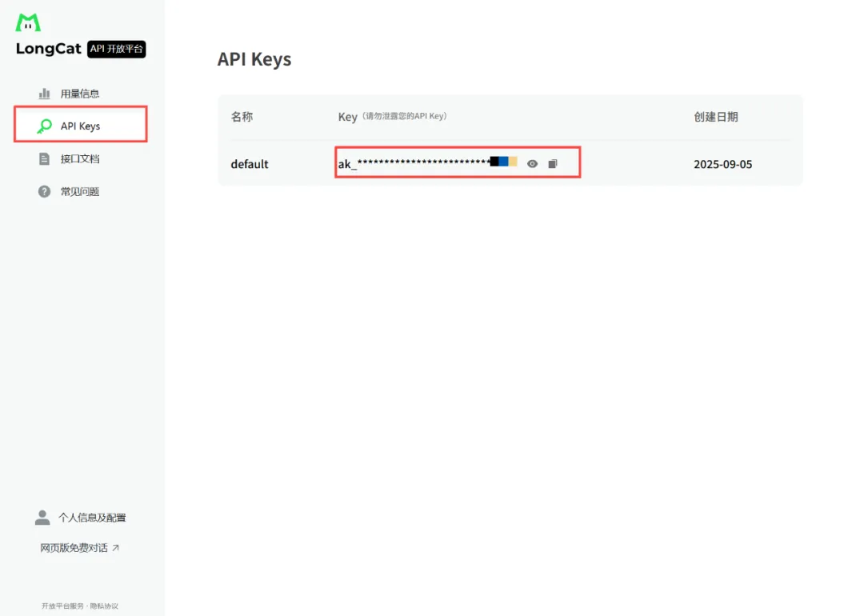Image resolution: width=864 pixels, height=616 pixels.
Task: Copy the API key using the copy icon
Action: tap(553, 162)
